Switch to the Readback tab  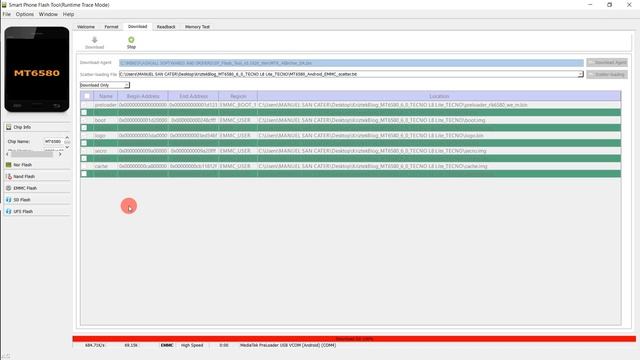pos(166,27)
